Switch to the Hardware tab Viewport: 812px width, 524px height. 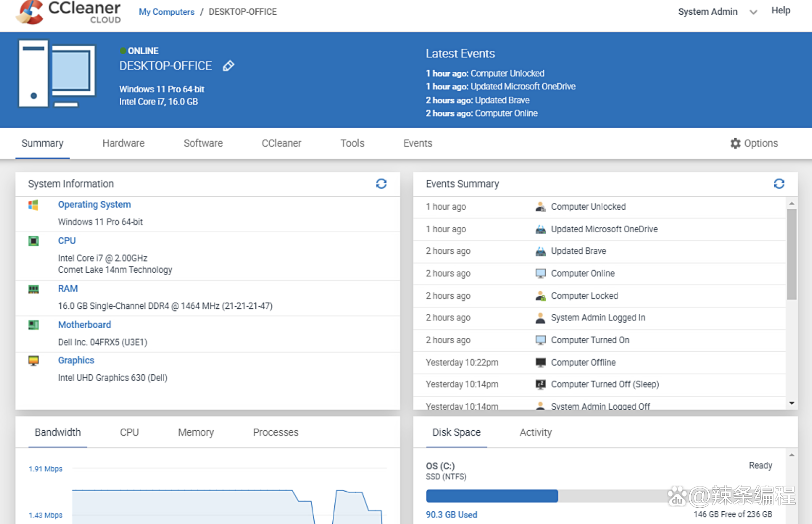click(x=123, y=143)
